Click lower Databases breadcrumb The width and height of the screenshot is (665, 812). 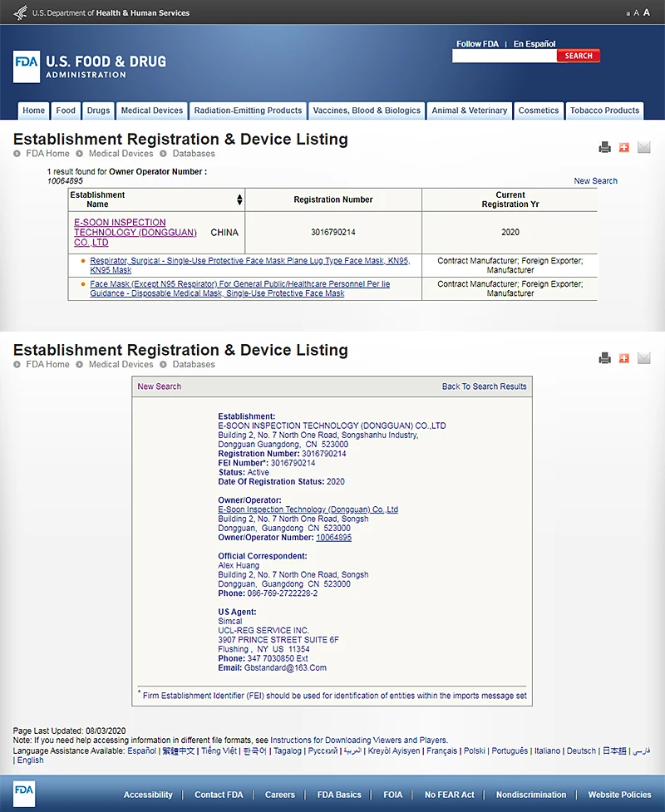tap(194, 364)
